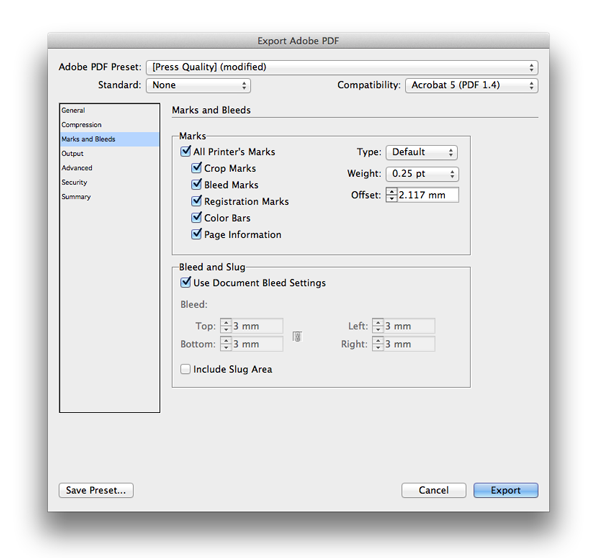Disable the Color Bars checkbox
Image resolution: width=600 pixels, height=558 pixels.
(x=197, y=218)
